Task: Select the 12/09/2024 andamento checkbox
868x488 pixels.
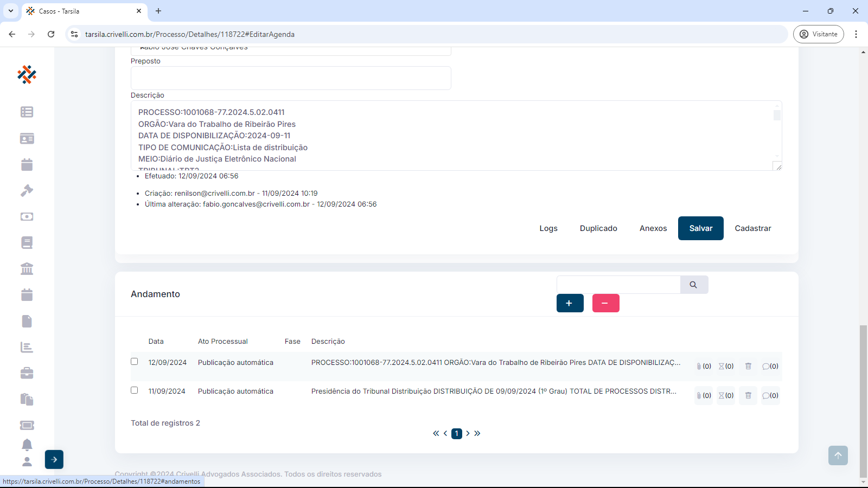Action: 135,362
